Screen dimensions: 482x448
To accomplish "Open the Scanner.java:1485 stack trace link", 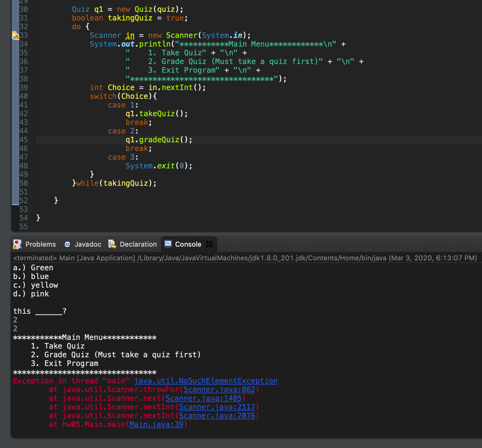I will click(x=203, y=398).
